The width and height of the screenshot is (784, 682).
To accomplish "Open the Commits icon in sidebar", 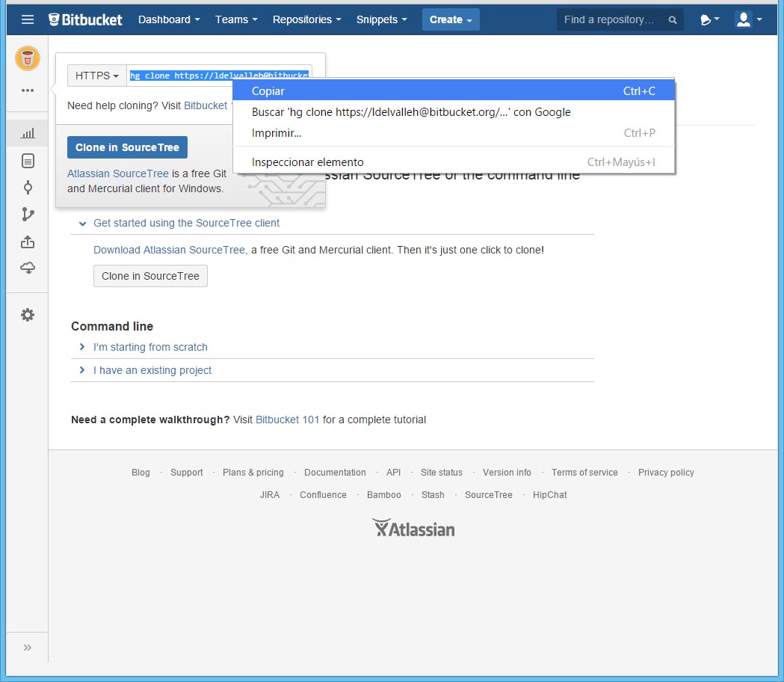I will coord(28,188).
